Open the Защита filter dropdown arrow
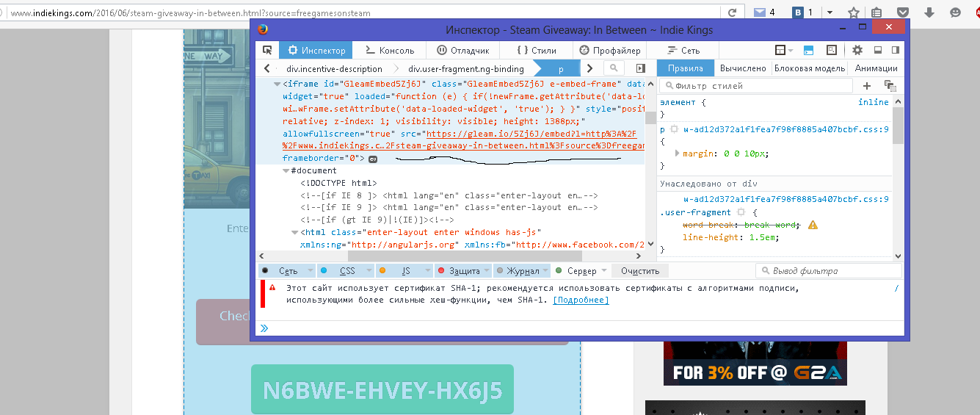 pyautogui.click(x=488, y=271)
